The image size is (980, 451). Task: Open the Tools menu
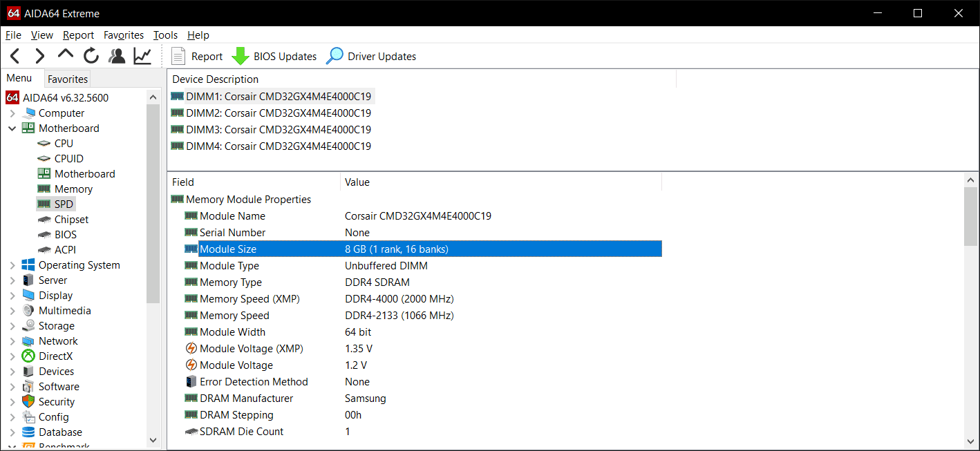click(165, 35)
